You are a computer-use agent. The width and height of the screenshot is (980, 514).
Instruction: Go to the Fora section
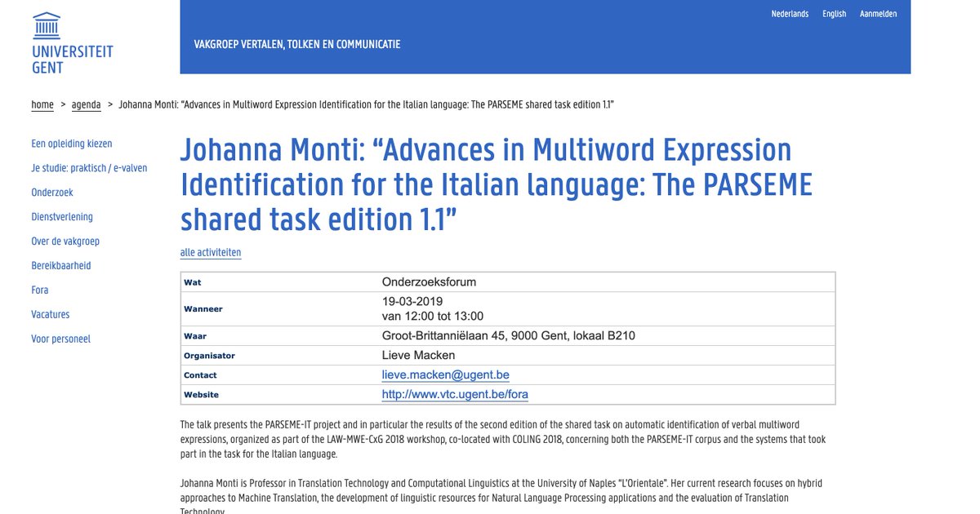coord(39,290)
